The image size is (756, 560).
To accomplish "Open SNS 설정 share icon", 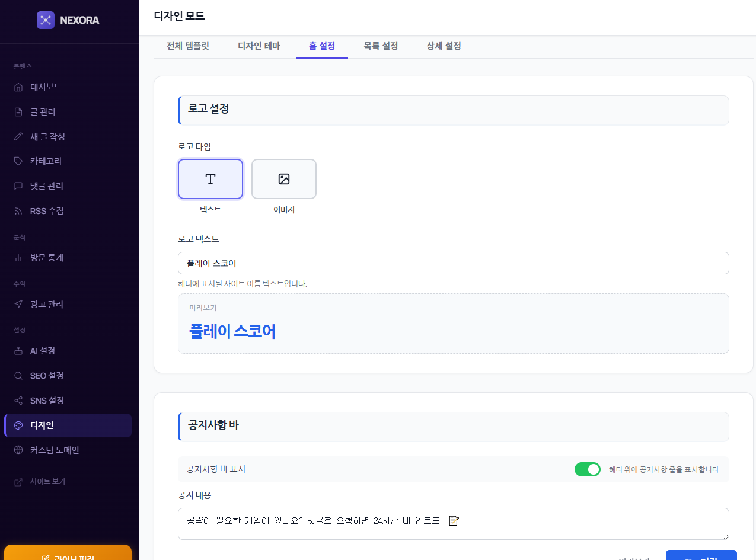I will tap(18, 401).
